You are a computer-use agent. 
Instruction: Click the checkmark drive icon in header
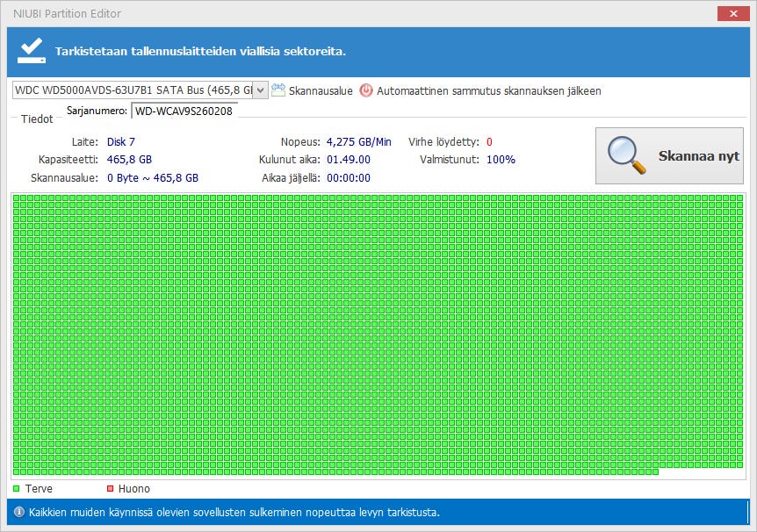pyautogui.click(x=32, y=51)
